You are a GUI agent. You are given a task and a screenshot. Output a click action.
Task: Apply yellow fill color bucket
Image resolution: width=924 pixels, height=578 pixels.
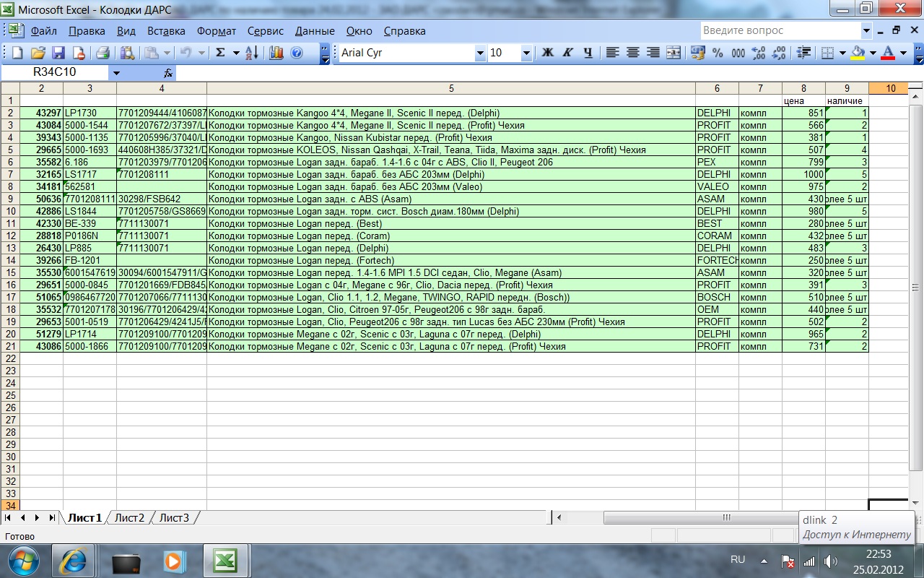[x=858, y=53]
